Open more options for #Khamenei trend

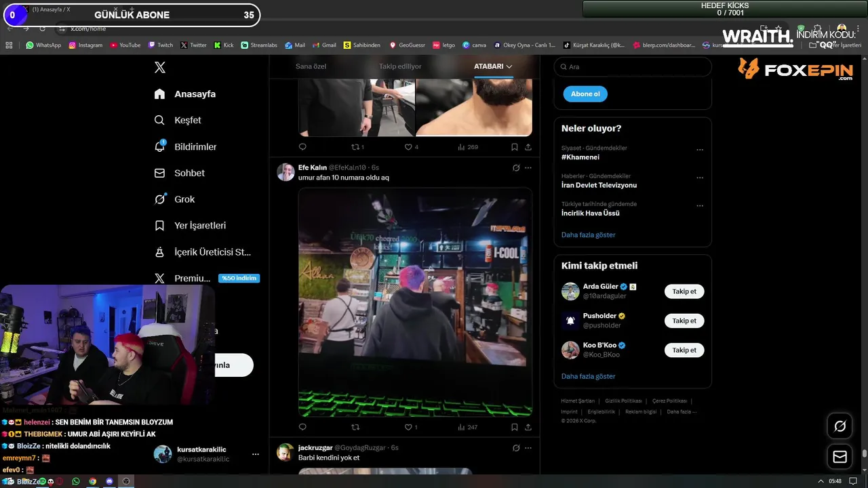click(700, 150)
